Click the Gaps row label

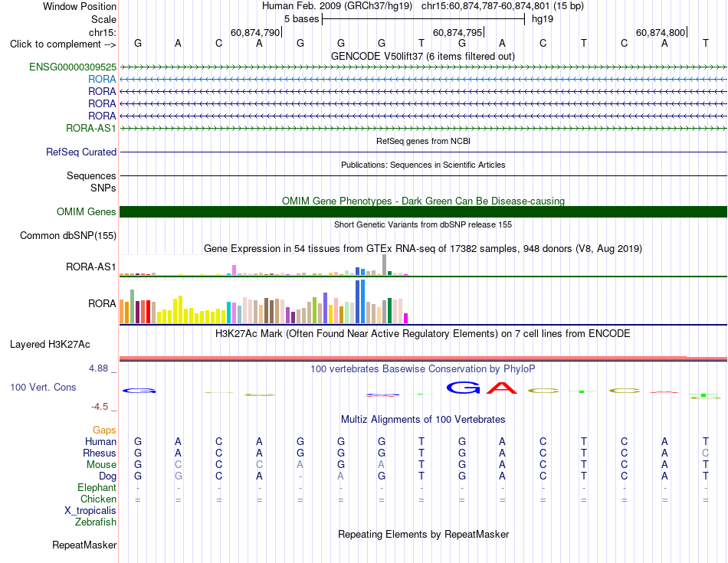(104, 430)
